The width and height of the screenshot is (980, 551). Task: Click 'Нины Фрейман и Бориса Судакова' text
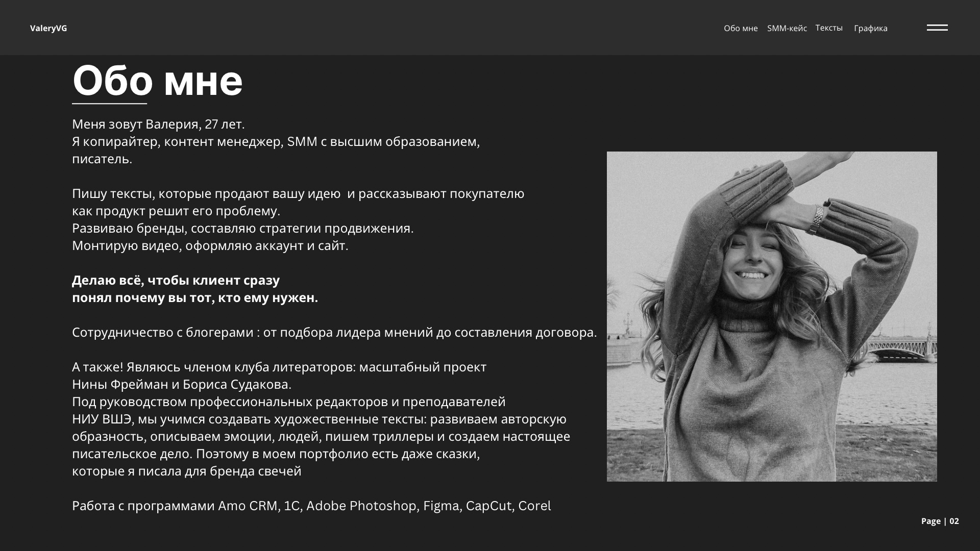[181, 384]
